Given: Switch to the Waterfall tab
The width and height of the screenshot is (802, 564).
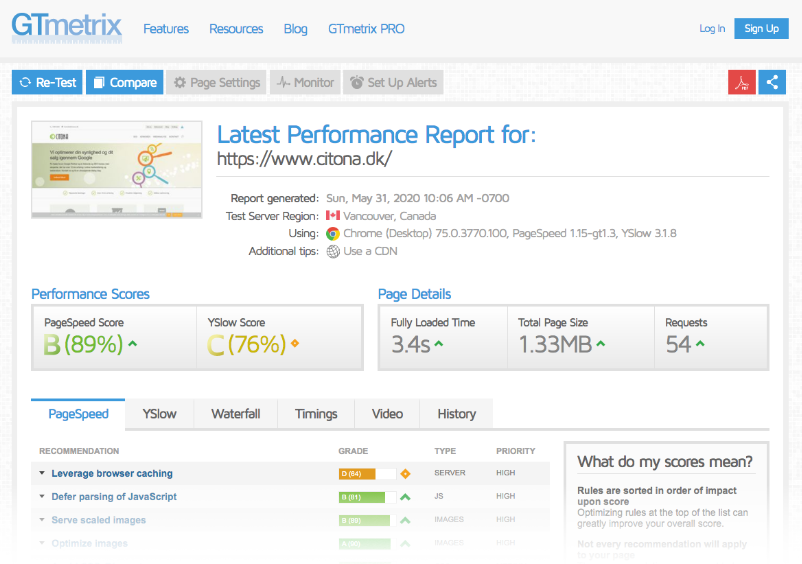Looking at the screenshot, I should [236, 414].
